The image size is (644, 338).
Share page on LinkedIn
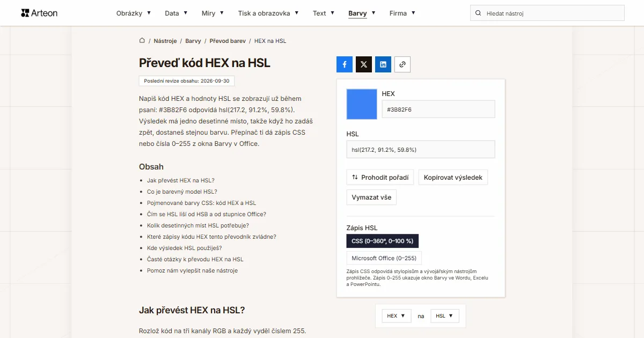[383, 64]
